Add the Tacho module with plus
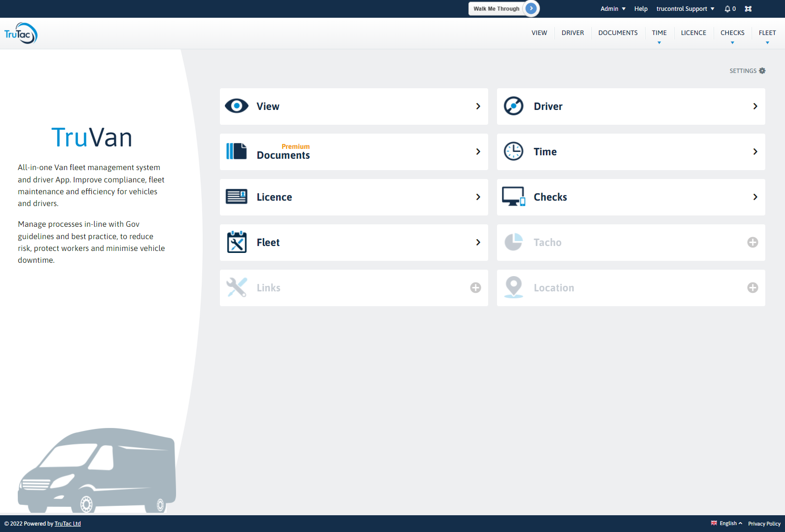The height and width of the screenshot is (532, 785). (x=752, y=242)
